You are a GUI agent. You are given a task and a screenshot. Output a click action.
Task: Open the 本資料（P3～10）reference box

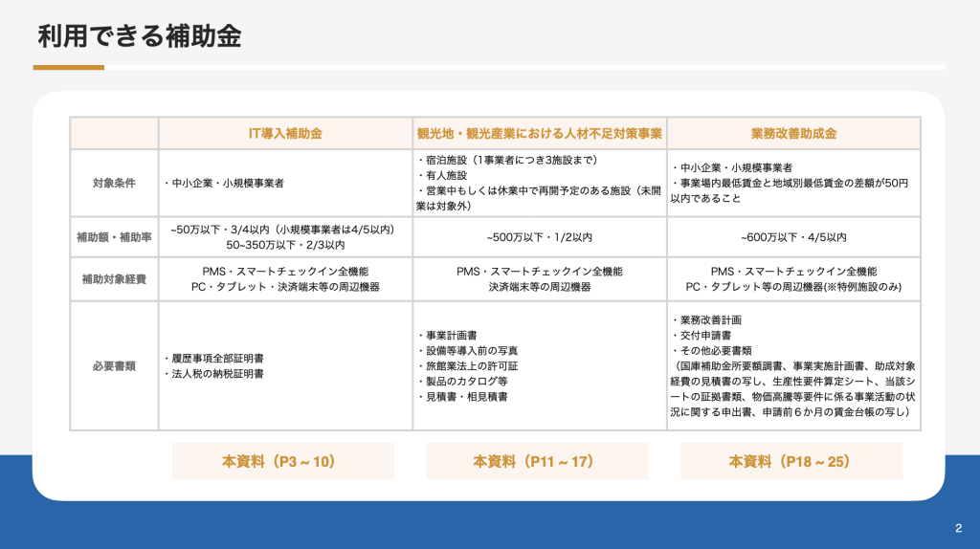283,462
